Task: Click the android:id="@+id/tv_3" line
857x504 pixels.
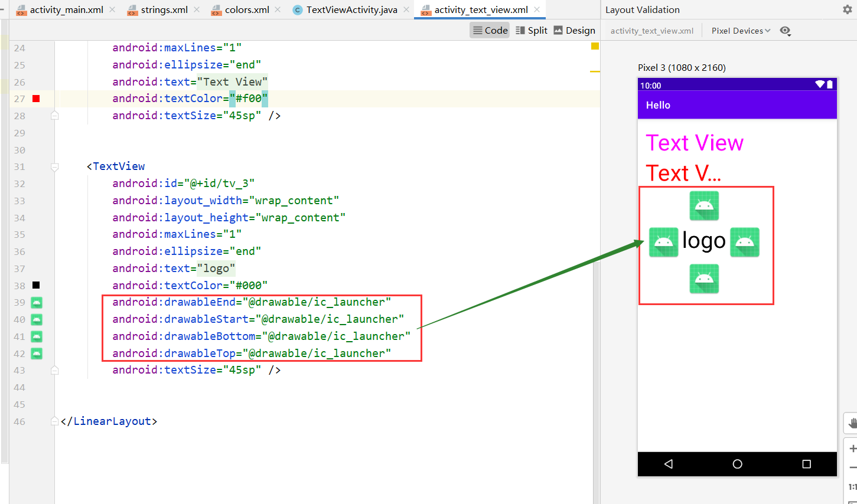Action: 183,184
